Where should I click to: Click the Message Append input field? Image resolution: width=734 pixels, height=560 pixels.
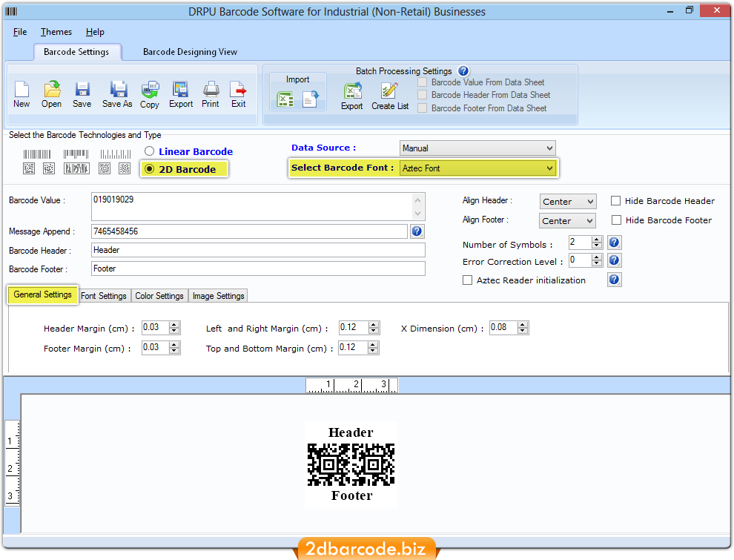(250, 231)
